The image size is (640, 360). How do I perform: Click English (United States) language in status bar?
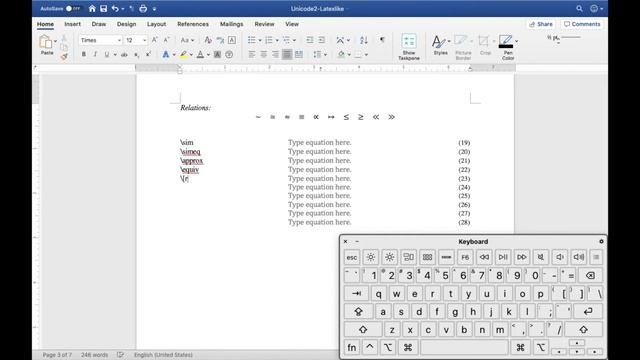click(x=163, y=355)
